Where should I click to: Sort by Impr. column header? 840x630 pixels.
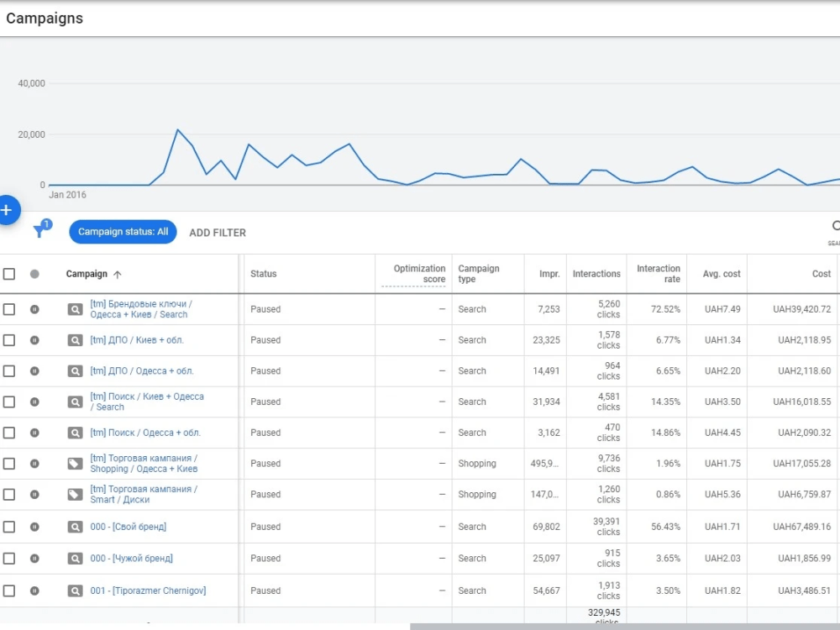tap(549, 274)
